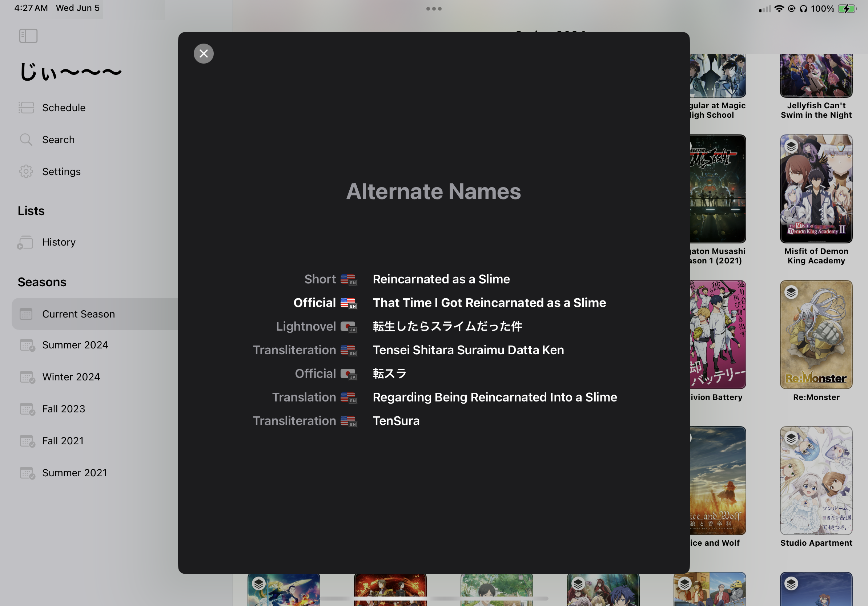Image resolution: width=868 pixels, height=606 pixels.
Task: Click layers badge on Studio Apartment poster
Action: tap(791, 438)
